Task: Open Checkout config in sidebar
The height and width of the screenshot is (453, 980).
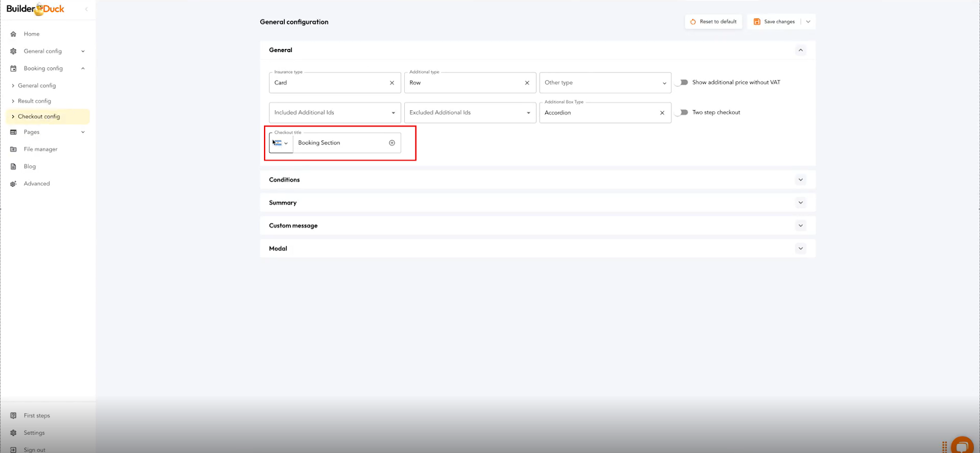Action: (x=39, y=116)
